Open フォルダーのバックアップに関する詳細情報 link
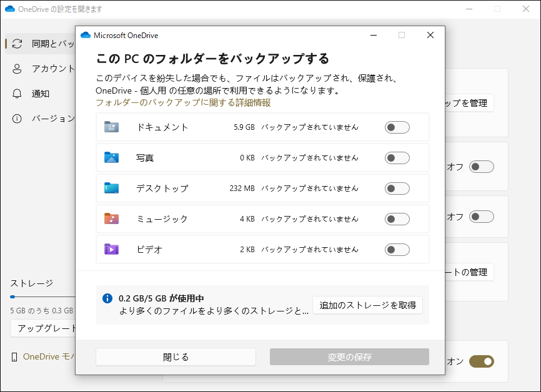 [183, 103]
